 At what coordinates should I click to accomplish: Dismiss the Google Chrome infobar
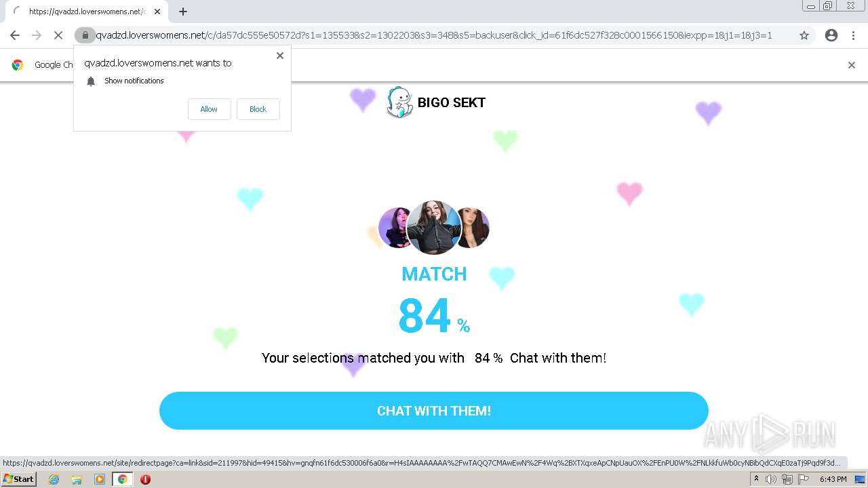852,65
